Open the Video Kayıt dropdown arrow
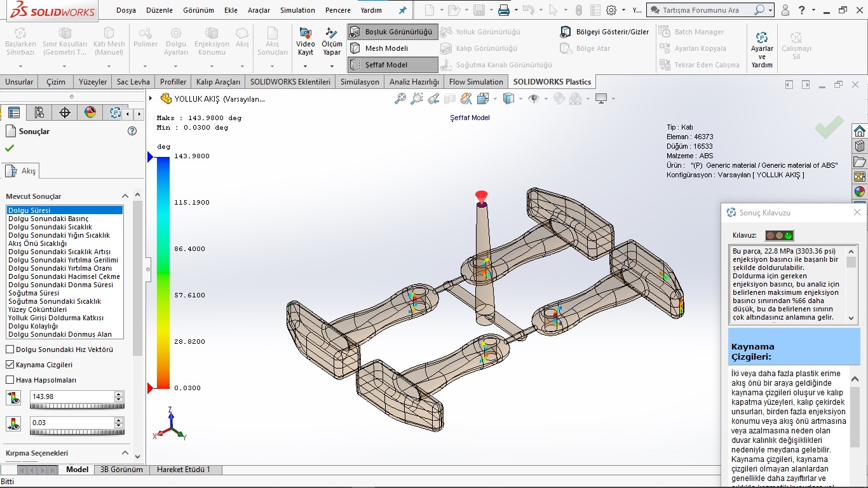Screen dimensions: 868x488 pos(306,65)
